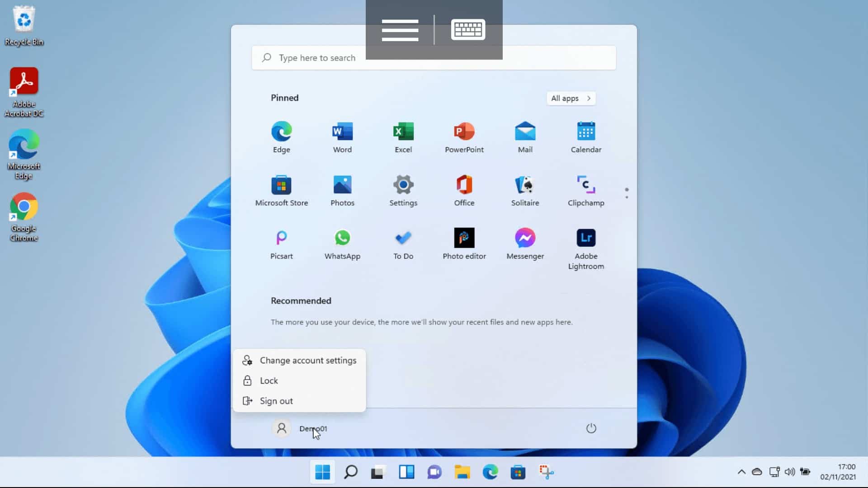The image size is (868, 488).
Task: Open Edge from the pinned apps
Action: click(x=281, y=137)
